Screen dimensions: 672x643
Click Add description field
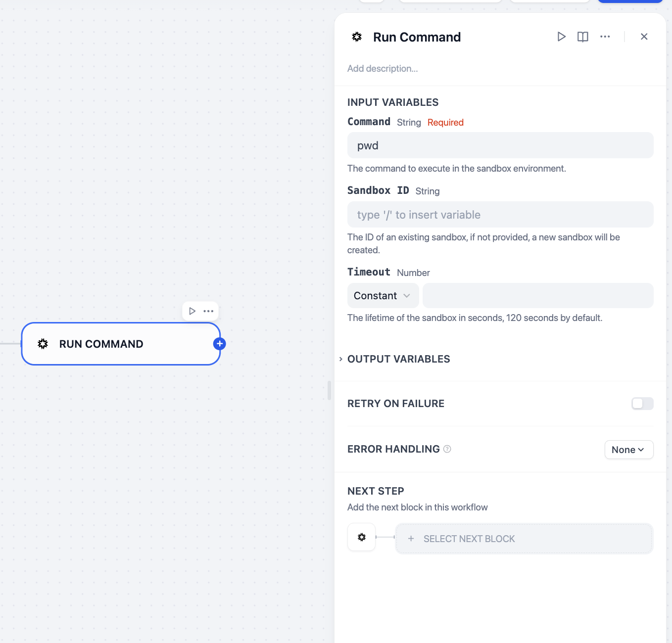tap(383, 69)
